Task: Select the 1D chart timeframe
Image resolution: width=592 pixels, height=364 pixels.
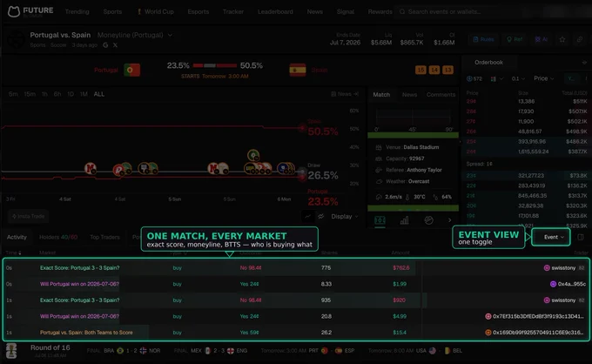Action: tap(71, 94)
